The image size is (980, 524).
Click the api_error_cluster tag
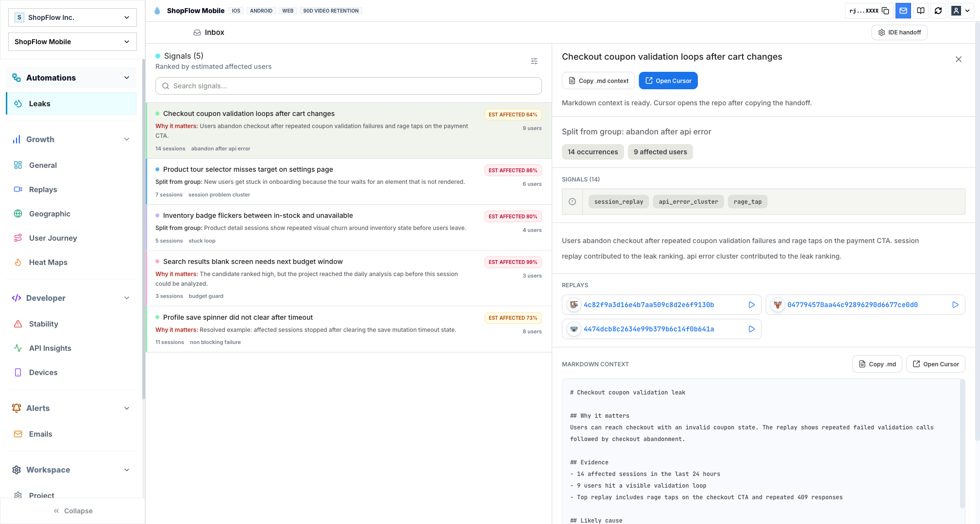click(689, 202)
